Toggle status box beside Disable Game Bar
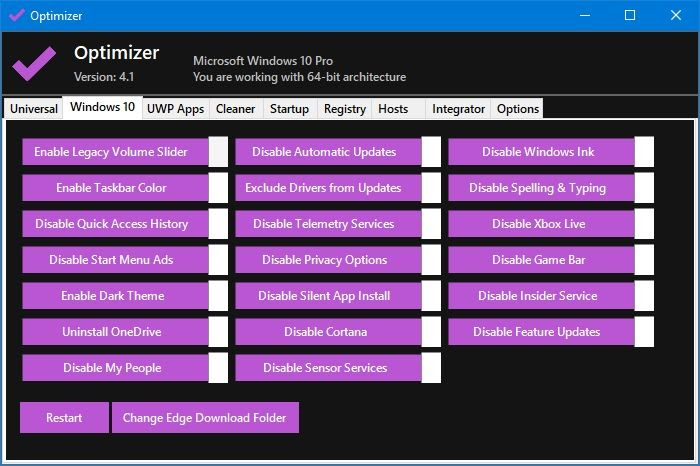 pyautogui.click(x=644, y=260)
